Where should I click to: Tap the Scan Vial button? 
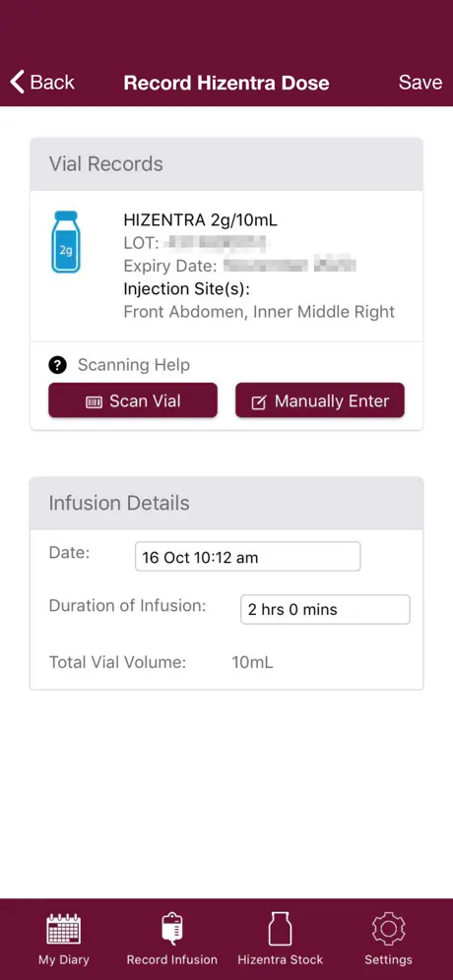(x=133, y=400)
